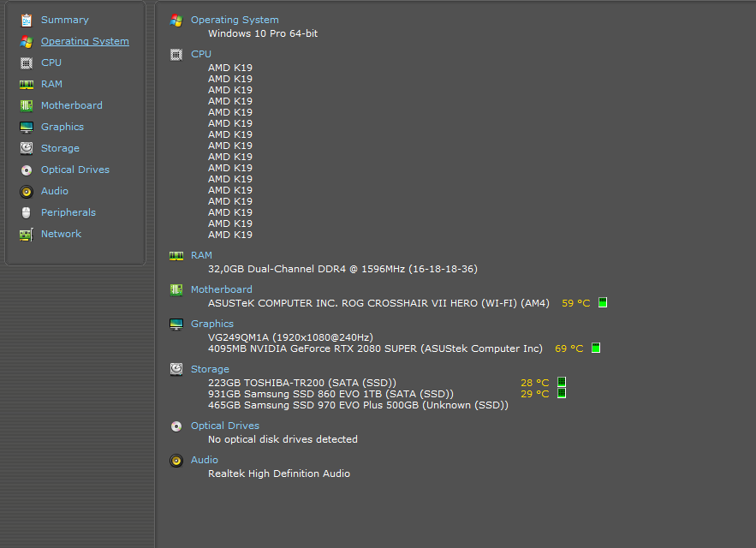Image resolution: width=756 pixels, height=548 pixels.
Task: Click the 28 °C storage temperature value
Action: [535, 383]
